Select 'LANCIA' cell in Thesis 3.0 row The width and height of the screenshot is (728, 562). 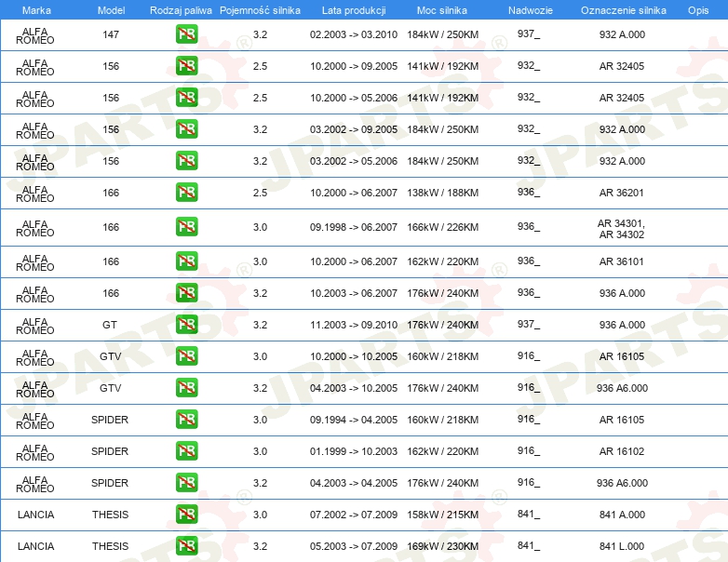(35, 515)
